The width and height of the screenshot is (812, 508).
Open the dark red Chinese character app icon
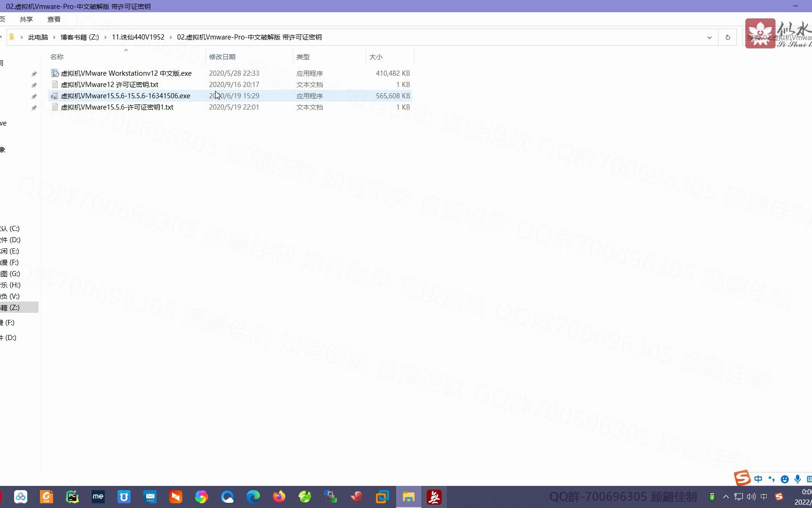click(434, 497)
